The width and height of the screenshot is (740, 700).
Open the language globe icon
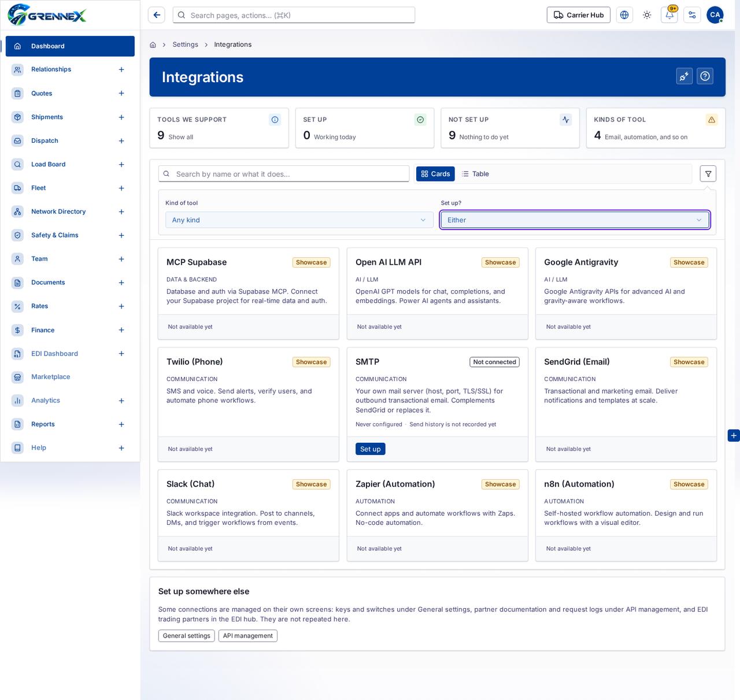coord(624,15)
